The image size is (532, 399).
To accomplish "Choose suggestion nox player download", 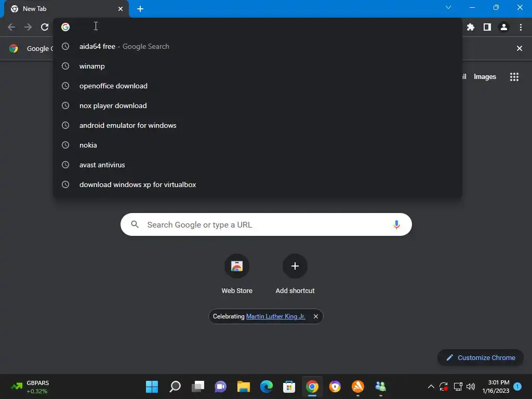I will coord(258,105).
